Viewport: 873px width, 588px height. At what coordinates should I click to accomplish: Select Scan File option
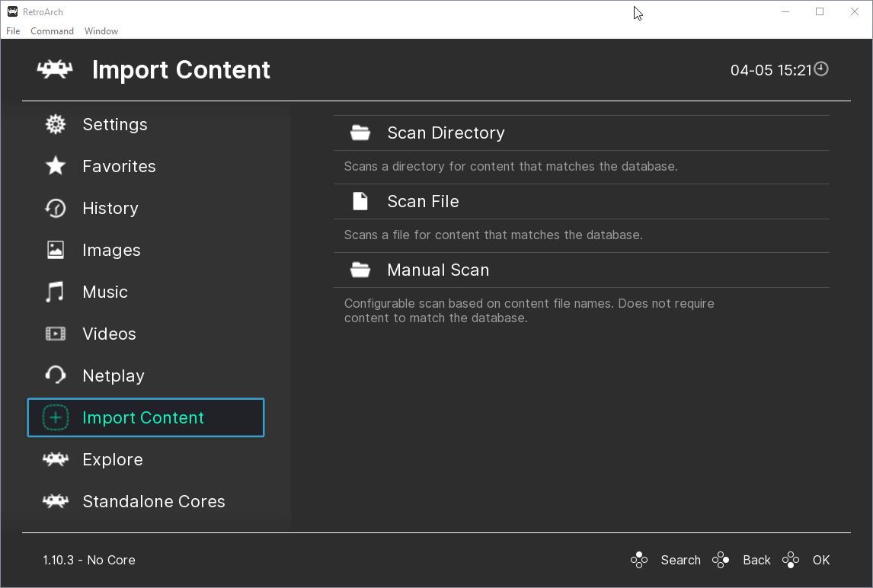tap(423, 201)
